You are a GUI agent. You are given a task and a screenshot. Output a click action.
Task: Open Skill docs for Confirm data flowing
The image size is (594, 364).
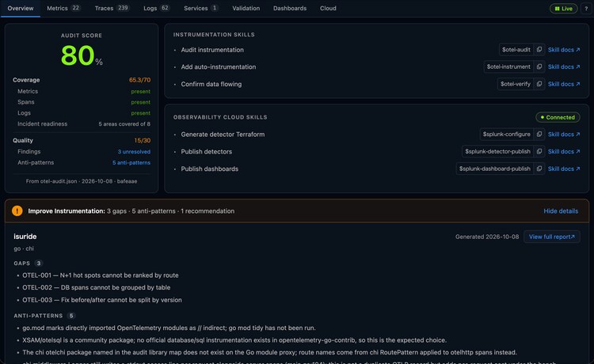[x=564, y=84]
